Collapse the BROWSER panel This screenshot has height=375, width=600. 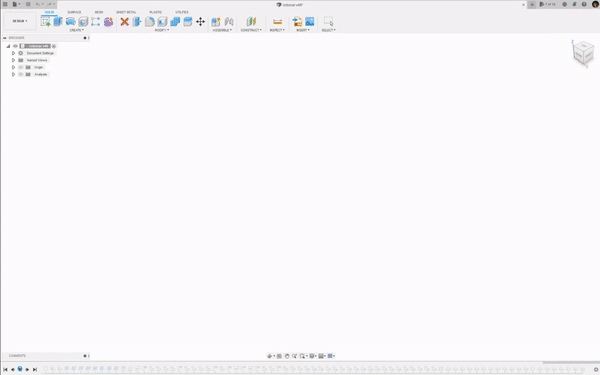pyautogui.click(x=5, y=38)
